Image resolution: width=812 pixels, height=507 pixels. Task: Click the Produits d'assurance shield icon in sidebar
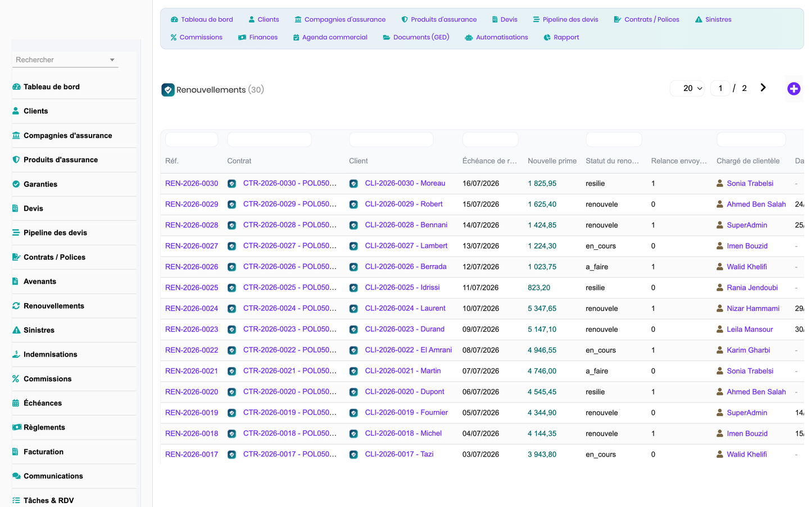coord(16,160)
